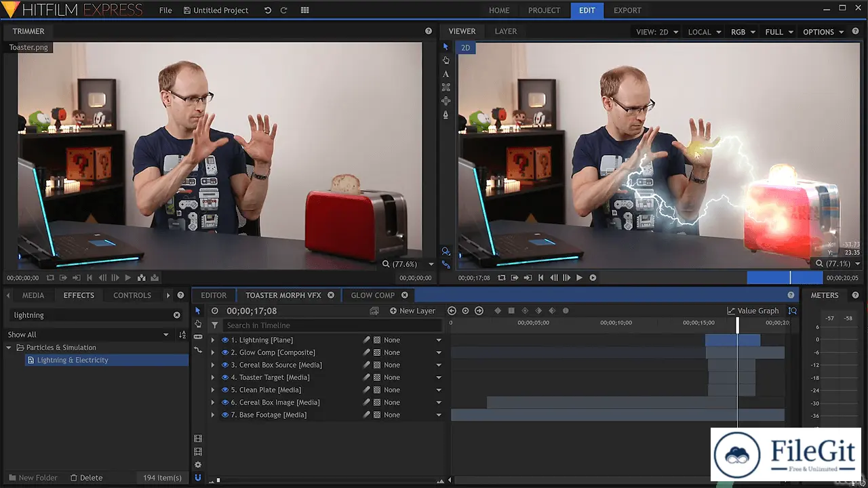Image resolution: width=868 pixels, height=488 pixels.
Task: Hide the Cereal Box Image layer
Action: [x=225, y=403]
